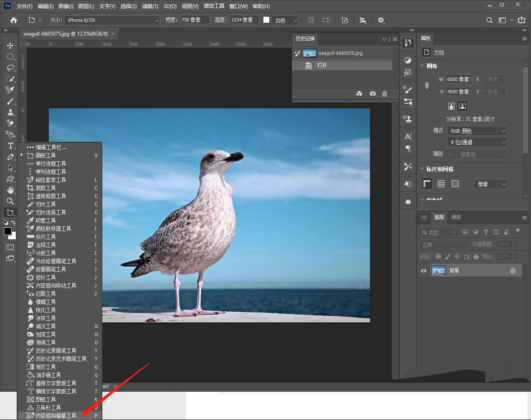This screenshot has height=420, width=531.
Task: Open the 窗口(W) menu
Action: click(x=238, y=6)
